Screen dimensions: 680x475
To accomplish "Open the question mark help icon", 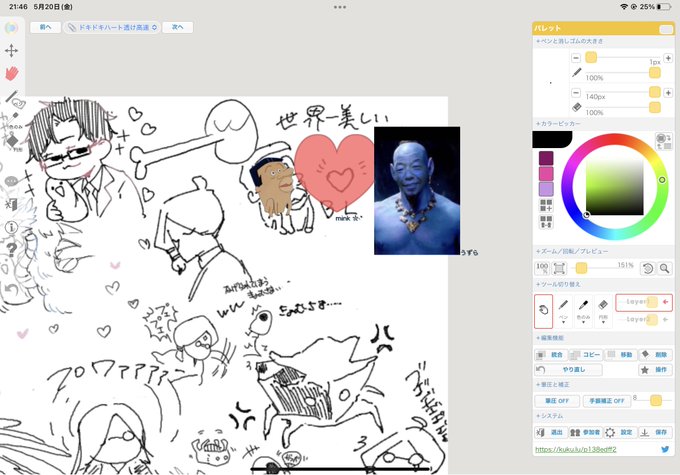I will pos(11,249).
